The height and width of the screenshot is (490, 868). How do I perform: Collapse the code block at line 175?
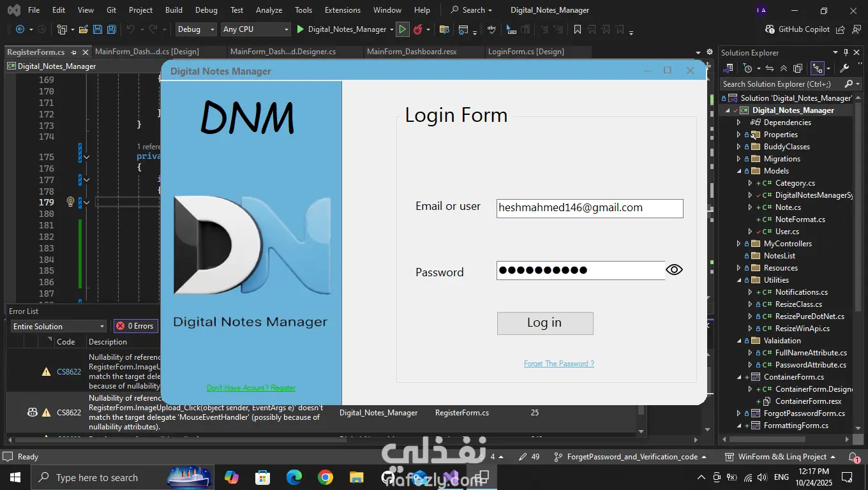tap(86, 157)
